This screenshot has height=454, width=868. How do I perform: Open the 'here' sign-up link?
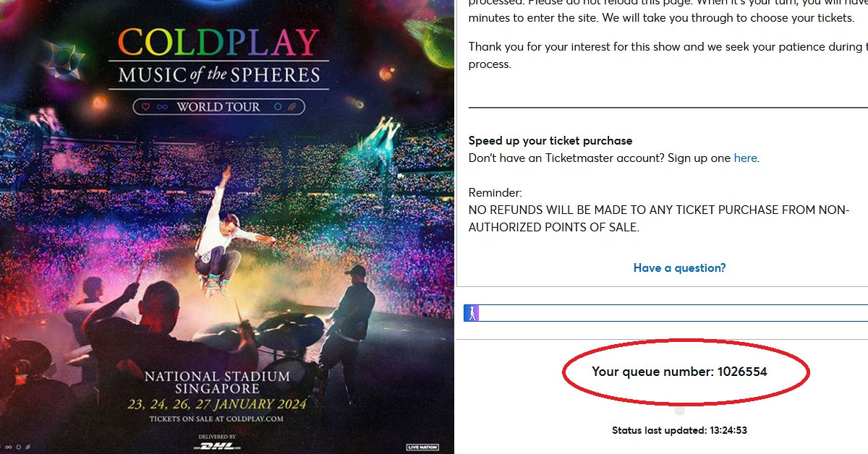[746, 158]
